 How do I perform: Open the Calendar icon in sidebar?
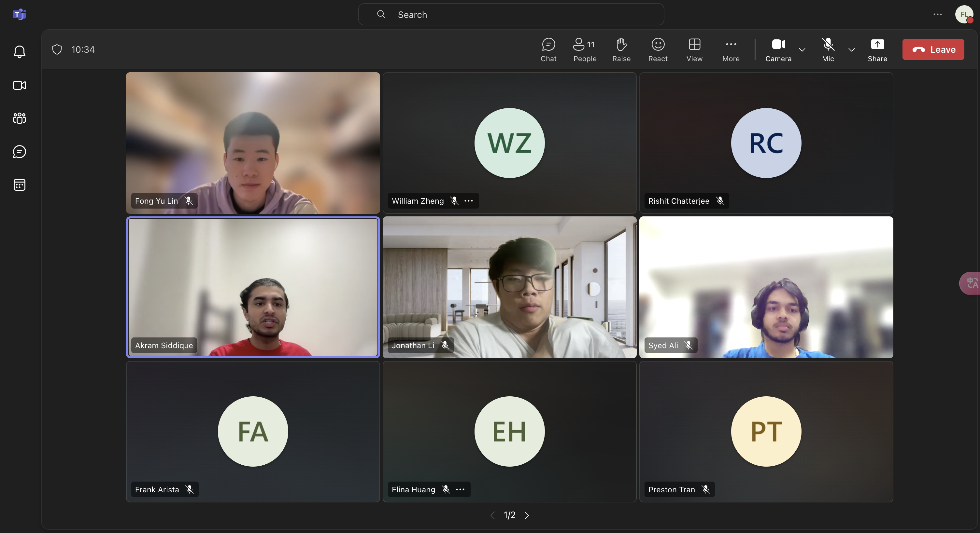(20, 185)
